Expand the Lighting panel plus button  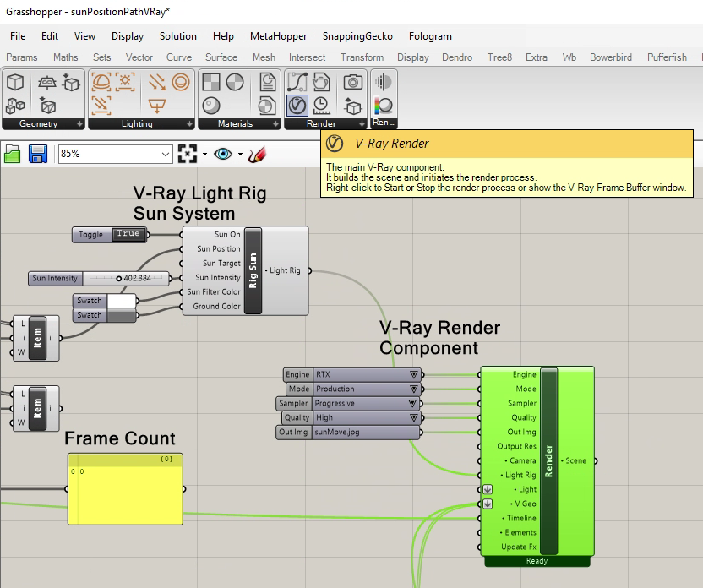(189, 123)
